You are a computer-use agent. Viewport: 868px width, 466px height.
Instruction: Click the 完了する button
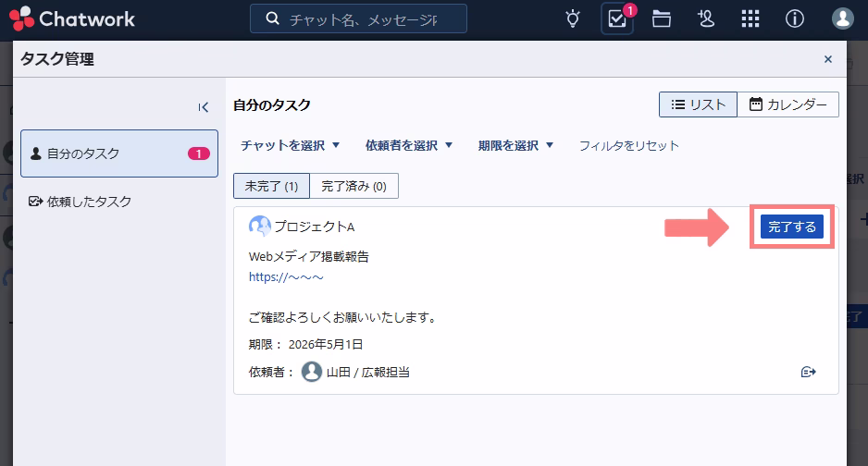click(x=791, y=227)
